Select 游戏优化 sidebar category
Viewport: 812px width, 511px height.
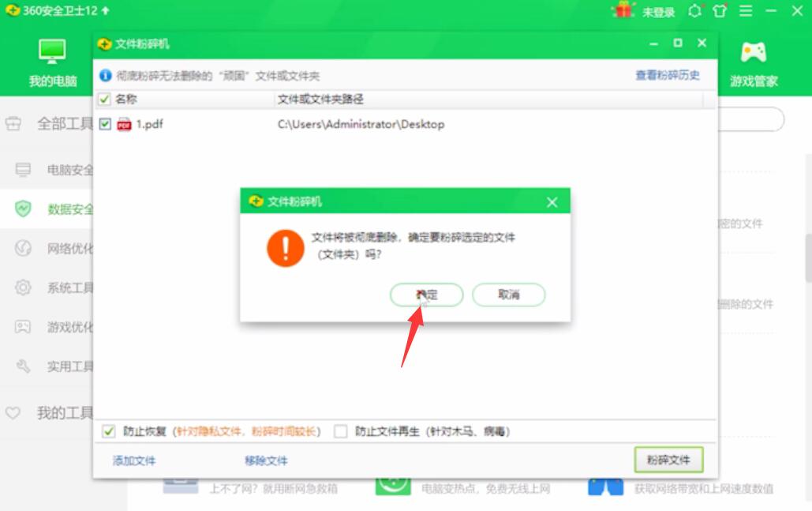coord(70,328)
